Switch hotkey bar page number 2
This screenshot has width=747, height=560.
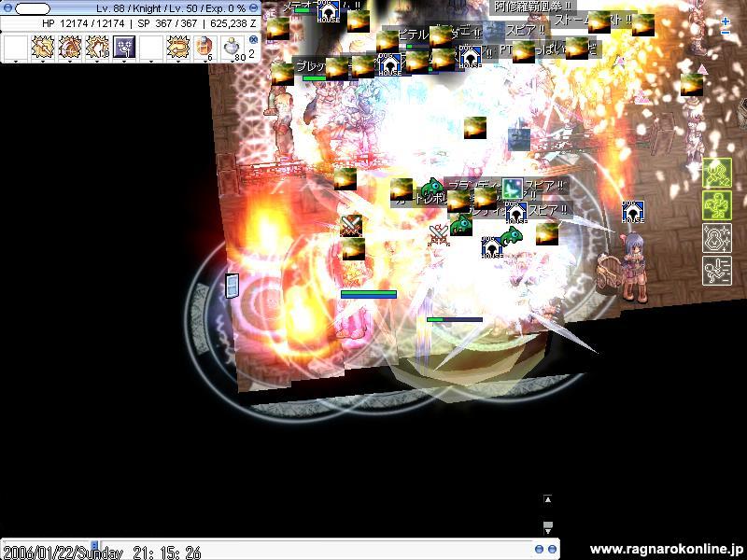pos(251,54)
